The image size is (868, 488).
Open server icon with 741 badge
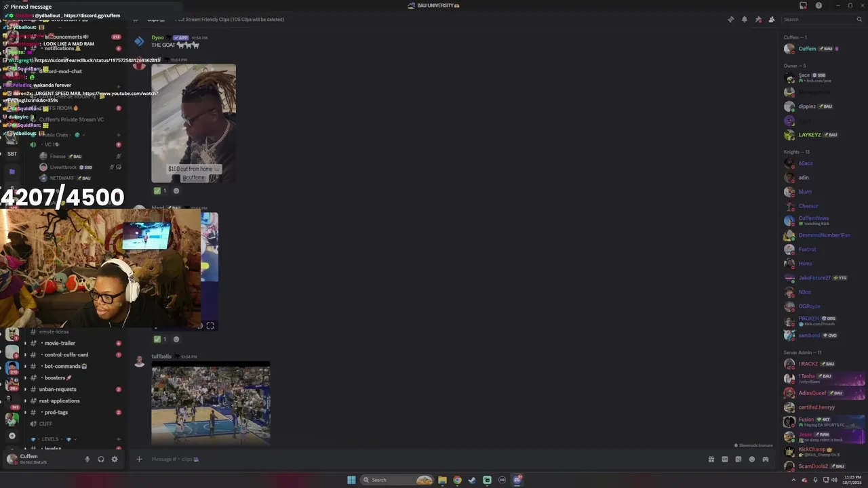pyautogui.click(x=12, y=401)
